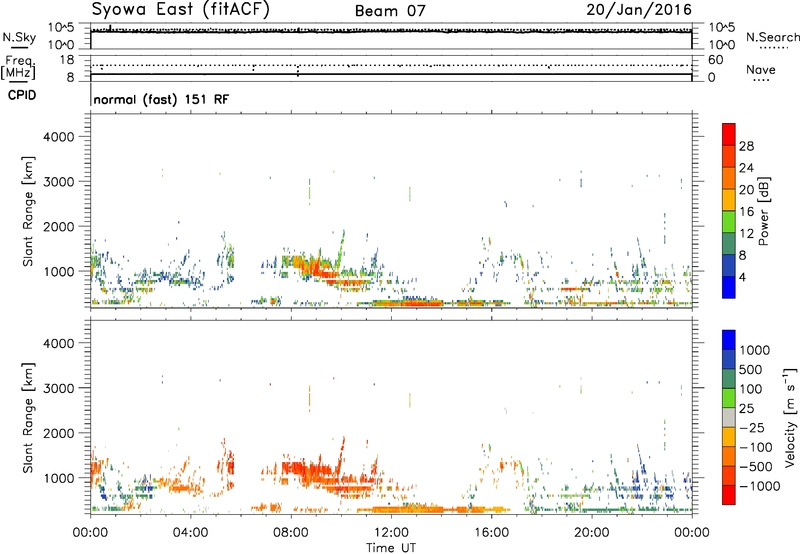Pick the orange swatch between 20 and 24 dB
800x554 pixels.
click(x=729, y=178)
